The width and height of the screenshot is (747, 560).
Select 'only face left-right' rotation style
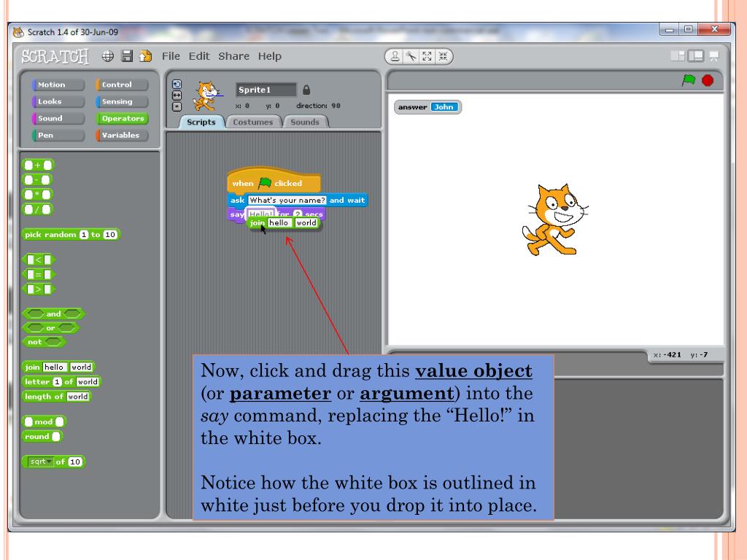tap(177, 96)
